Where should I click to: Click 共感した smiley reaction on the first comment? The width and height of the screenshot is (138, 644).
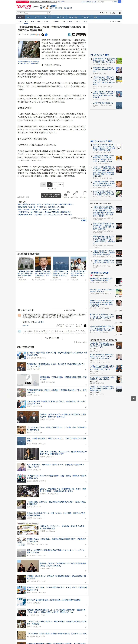(x=57, y=326)
